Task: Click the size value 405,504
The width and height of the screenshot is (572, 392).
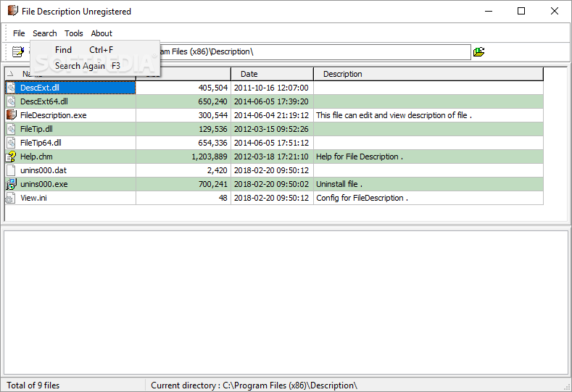Action: (x=213, y=88)
